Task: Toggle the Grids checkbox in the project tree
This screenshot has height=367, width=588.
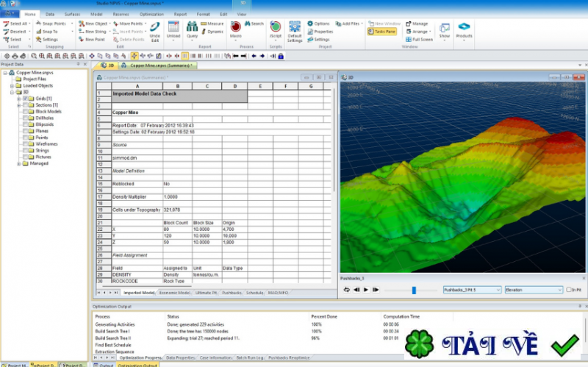Action: pyautogui.click(x=25, y=98)
